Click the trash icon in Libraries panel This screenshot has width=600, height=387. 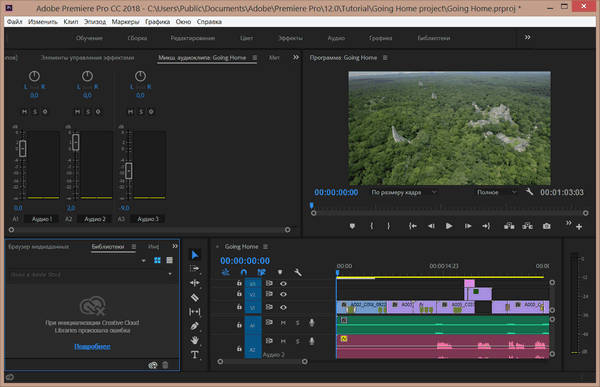(x=165, y=365)
